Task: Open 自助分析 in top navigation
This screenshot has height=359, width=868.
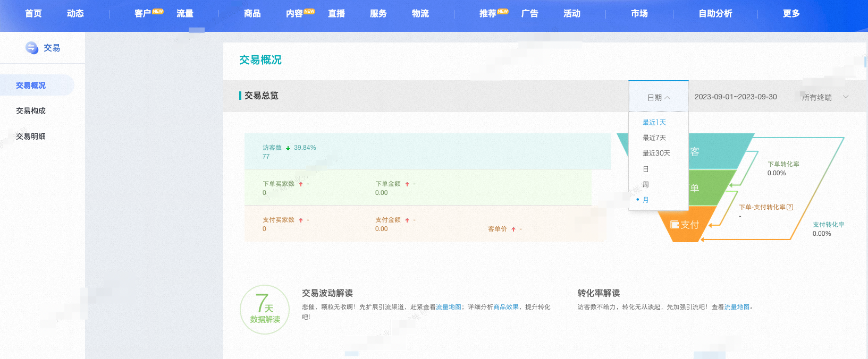Action: [x=715, y=13]
